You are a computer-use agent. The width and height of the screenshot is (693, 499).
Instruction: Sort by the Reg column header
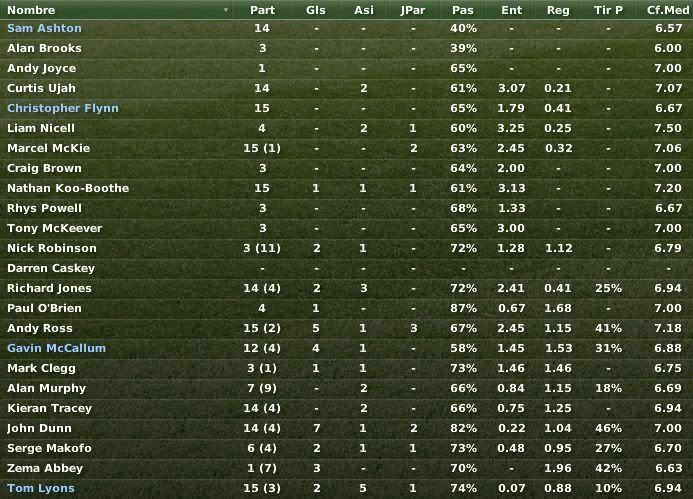click(x=558, y=10)
